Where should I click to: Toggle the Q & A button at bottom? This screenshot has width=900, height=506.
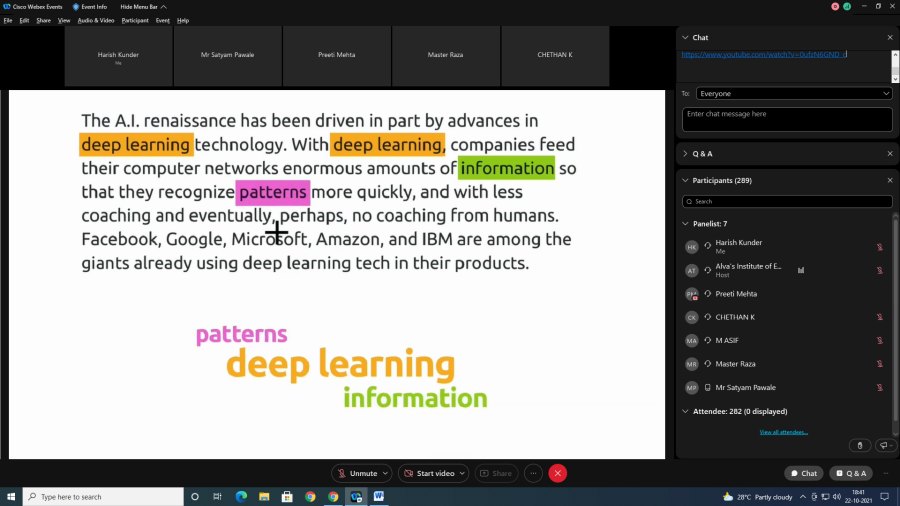[851, 473]
